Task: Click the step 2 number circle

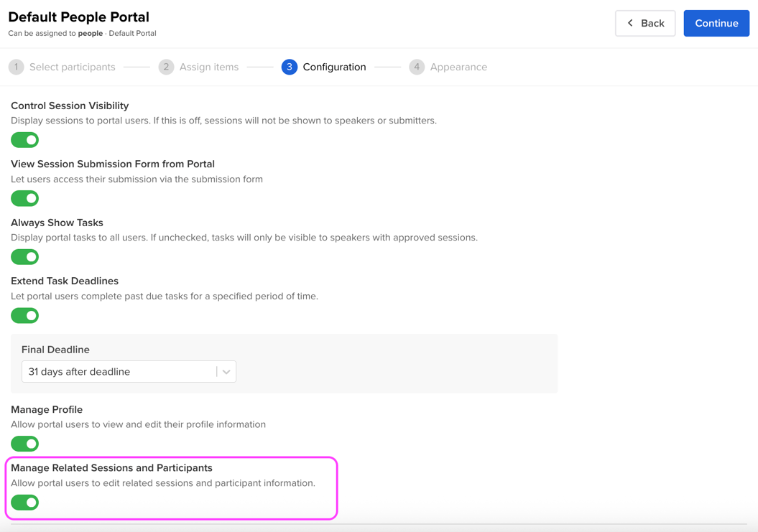Action: [x=166, y=67]
